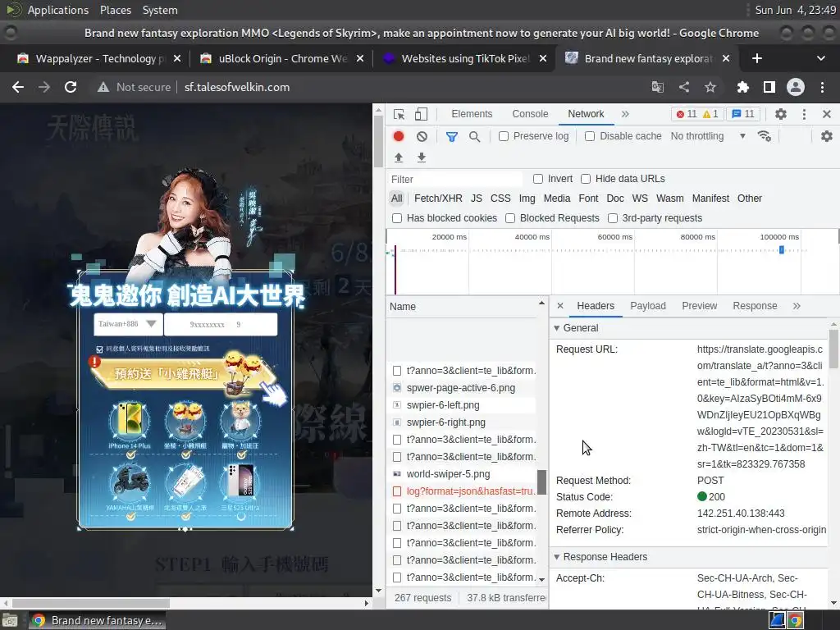The height and width of the screenshot is (630, 840).
Task: Open Chrome three-dot main menu
Action: [822, 87]
